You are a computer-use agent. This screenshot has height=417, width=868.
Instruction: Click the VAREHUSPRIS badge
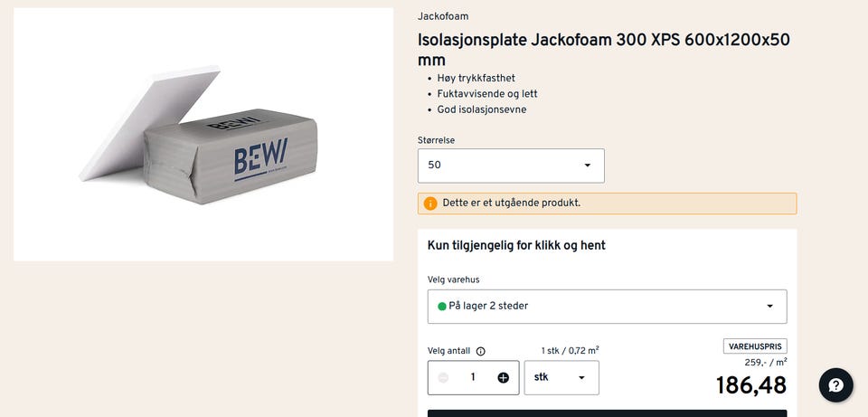755,346
